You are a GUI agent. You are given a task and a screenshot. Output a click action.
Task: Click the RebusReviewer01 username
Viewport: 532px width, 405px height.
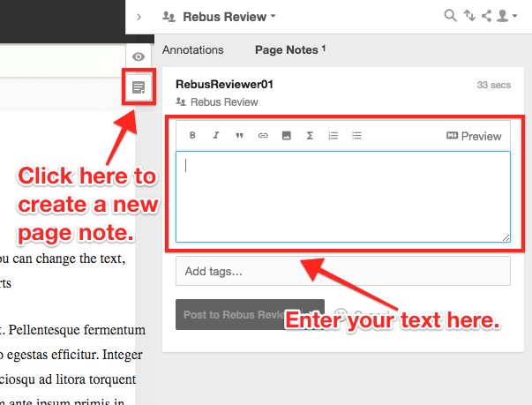coord(224,84)
